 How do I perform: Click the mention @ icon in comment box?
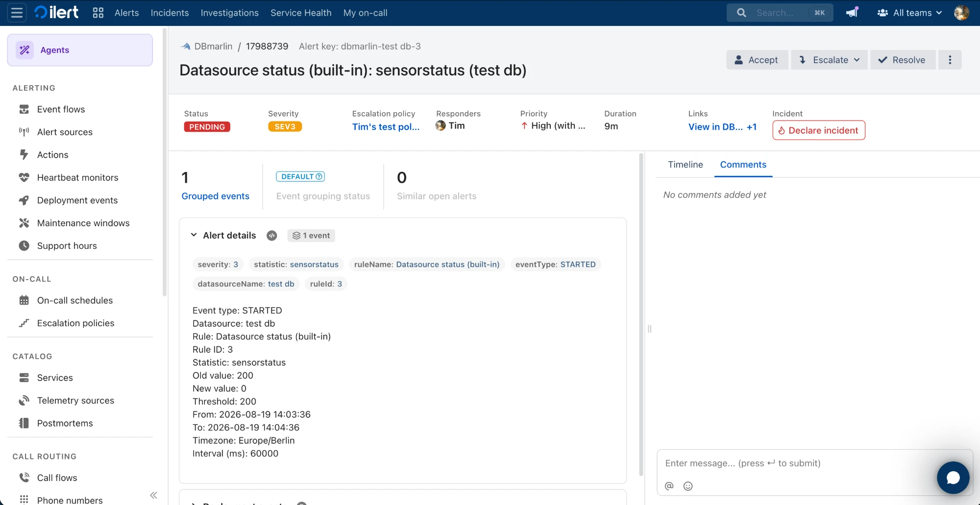click(669, 486)
